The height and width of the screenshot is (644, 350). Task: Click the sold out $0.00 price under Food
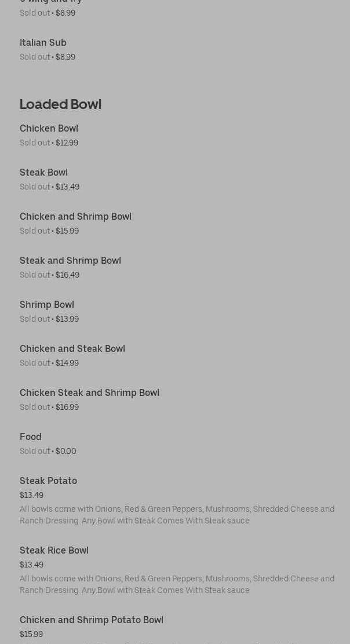pyautogui.click(x=48, y=452)
